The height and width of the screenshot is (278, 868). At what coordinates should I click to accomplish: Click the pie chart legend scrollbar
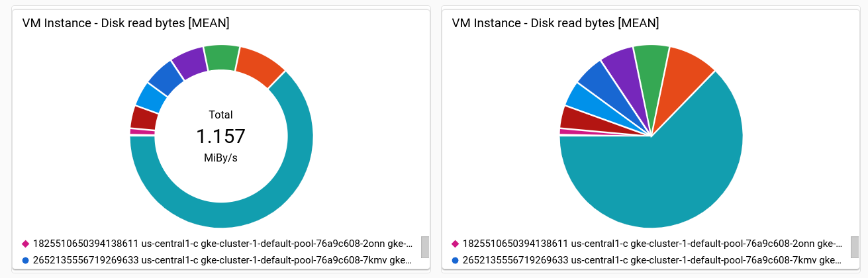[855, 247]
